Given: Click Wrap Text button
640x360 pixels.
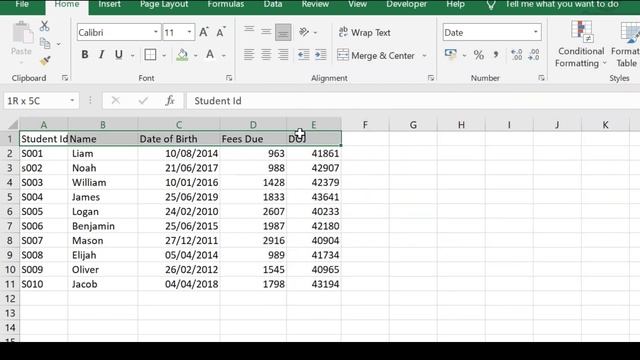Looking at the screenshot, I should point(364,32).
